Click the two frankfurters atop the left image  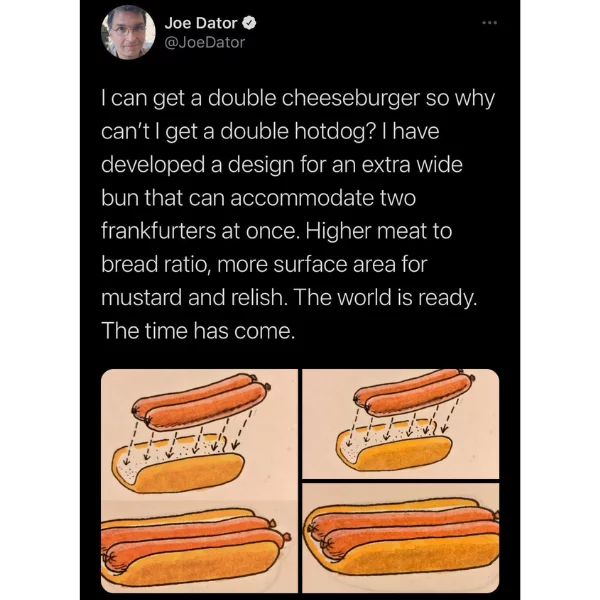[x=201, y=402]
